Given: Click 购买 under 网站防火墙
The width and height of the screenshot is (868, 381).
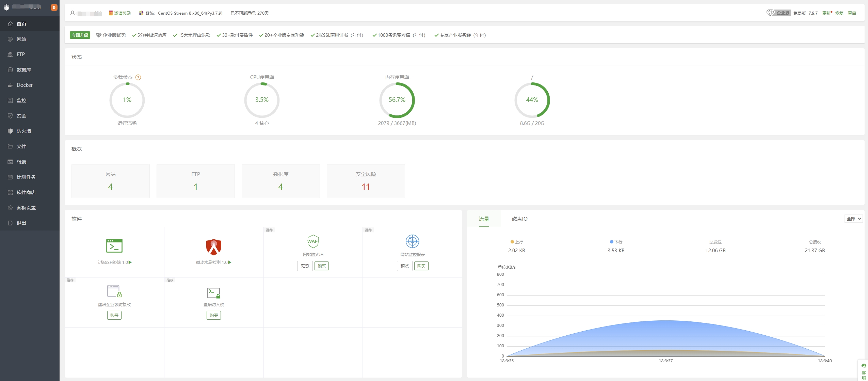Looking at the screenshot, I should pos(322,266).
